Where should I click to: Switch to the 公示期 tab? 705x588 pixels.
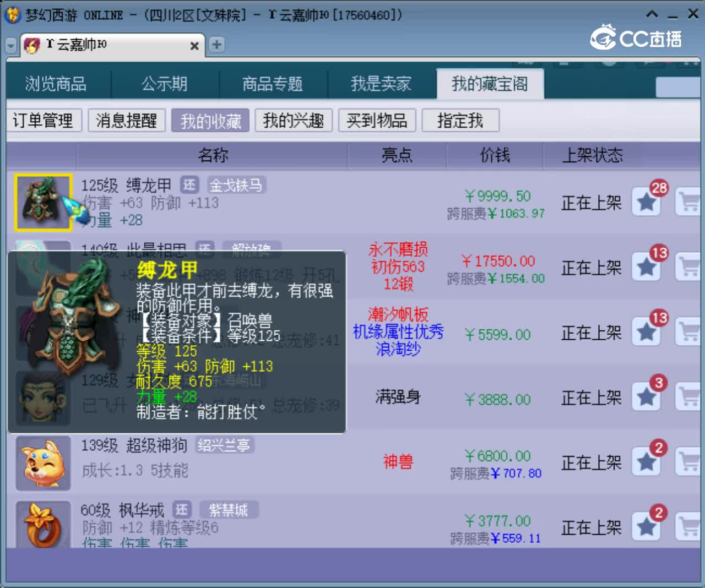click(165, 84)
